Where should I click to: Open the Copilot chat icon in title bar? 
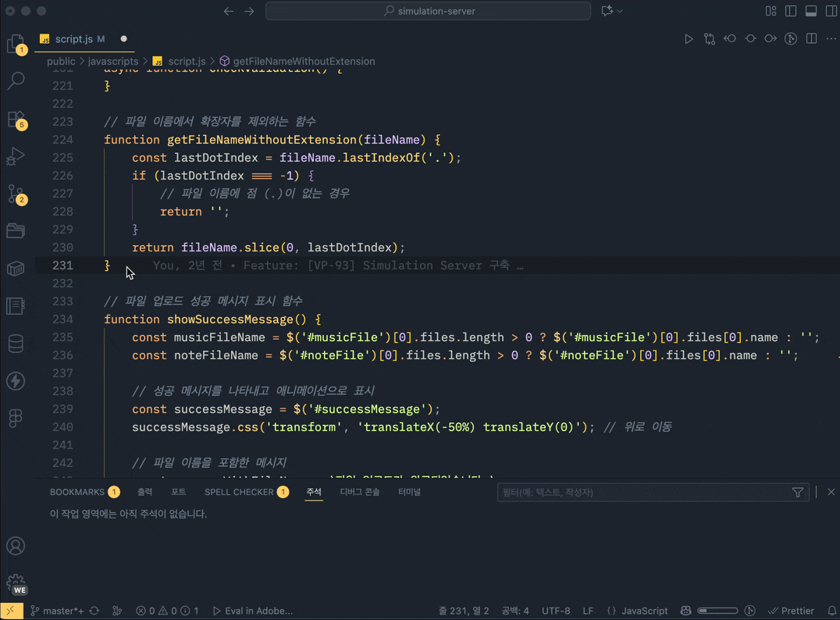coord(607,11)
